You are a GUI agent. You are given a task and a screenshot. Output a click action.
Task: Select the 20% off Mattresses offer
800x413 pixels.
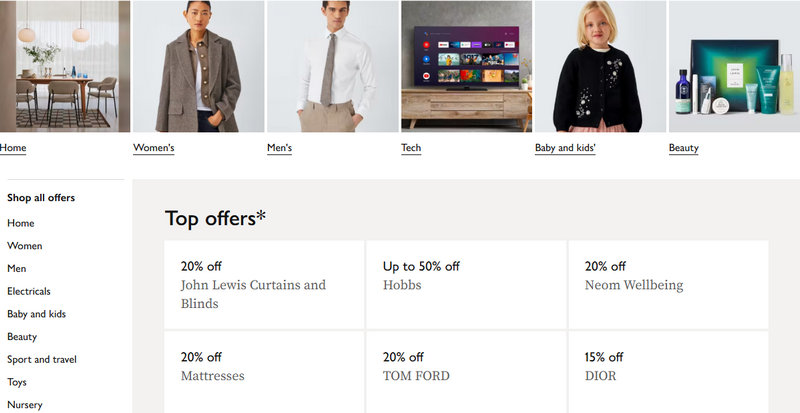(x=265, y=372)
